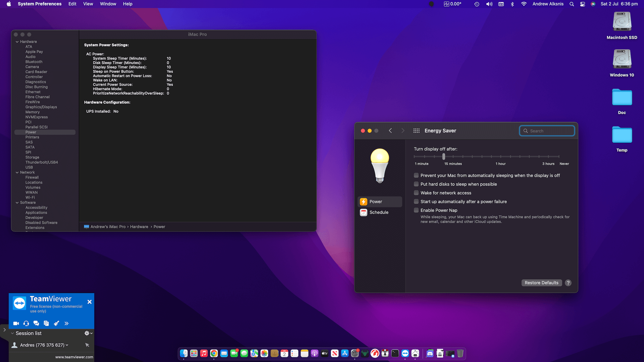Screen dimensions: 644x362
Task: Open TeamViewer session gear dropdown
Action: (x=88, y=333)
